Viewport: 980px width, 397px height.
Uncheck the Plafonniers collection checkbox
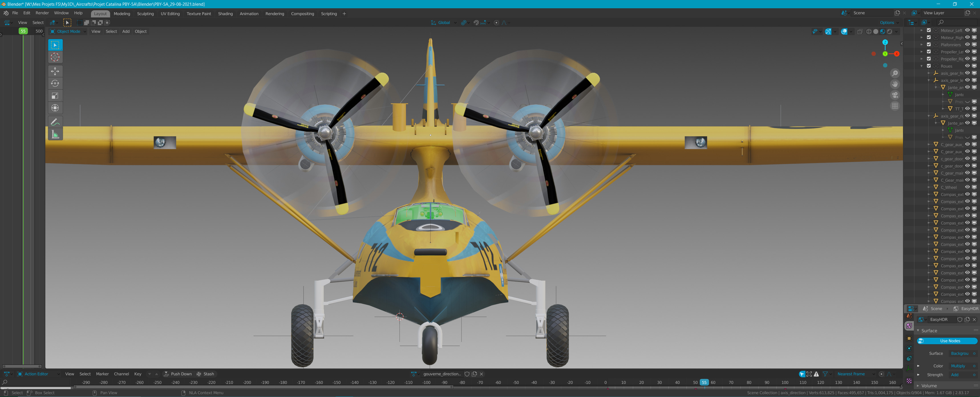click(929, 44)
